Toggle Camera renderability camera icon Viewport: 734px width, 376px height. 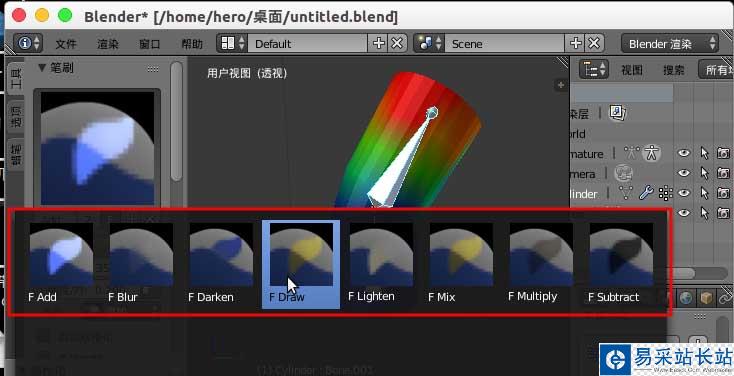[723, 173]
